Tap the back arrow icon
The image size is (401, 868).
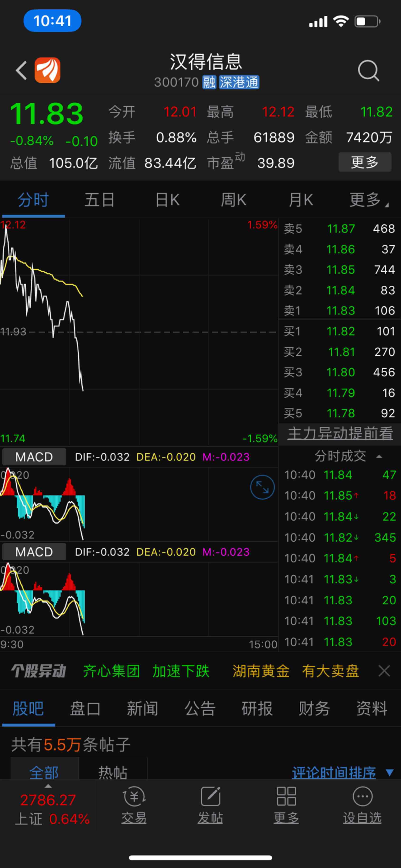[x=21, y=70]
